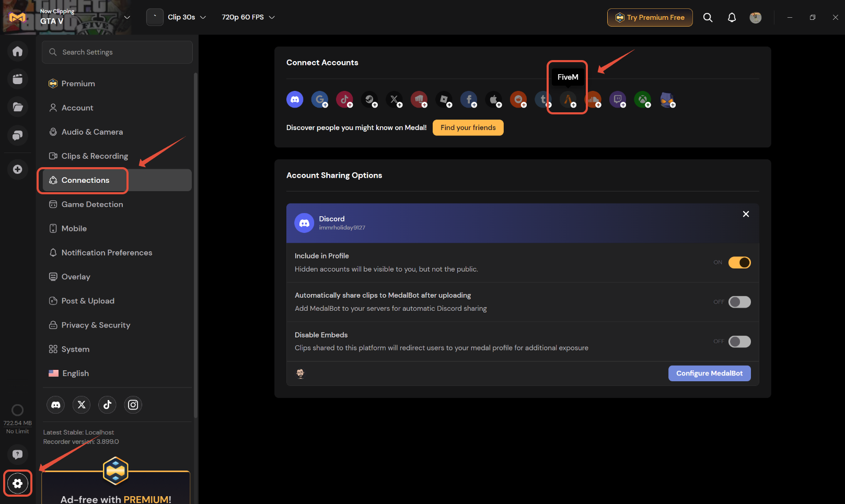The width and height of the screenshot is (845, 504).
Task: Click the storage usage circle indicator
Action: point(17,410)
